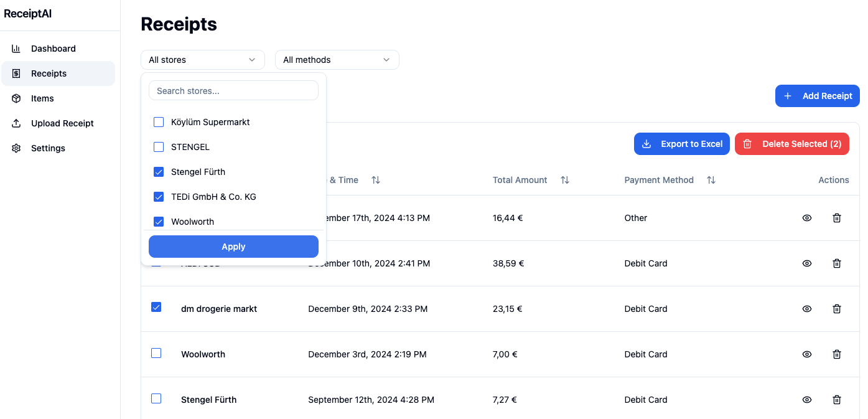Viewport: 868px width, 419px height.
Task: Sort receipts by Payment Method
Action: (711, 180)
